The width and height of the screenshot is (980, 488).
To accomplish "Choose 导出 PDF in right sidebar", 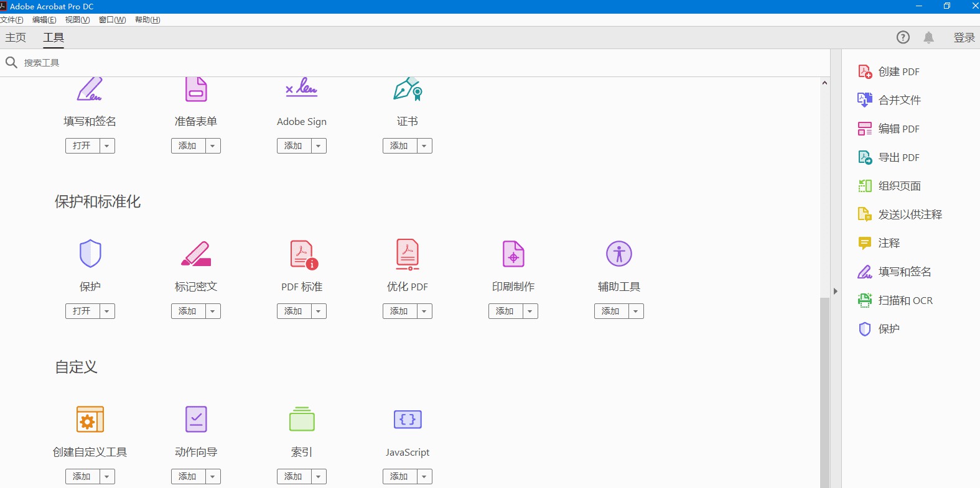I will point(889,157).
